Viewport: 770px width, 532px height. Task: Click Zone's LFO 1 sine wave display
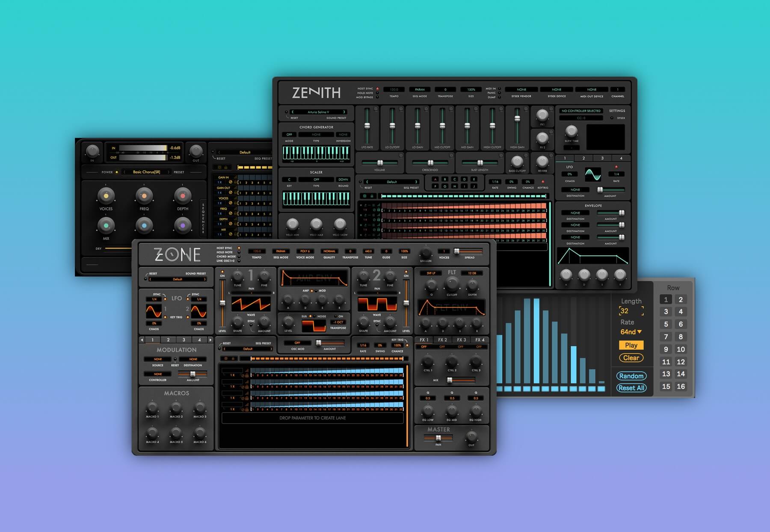(x=154, y=311)
